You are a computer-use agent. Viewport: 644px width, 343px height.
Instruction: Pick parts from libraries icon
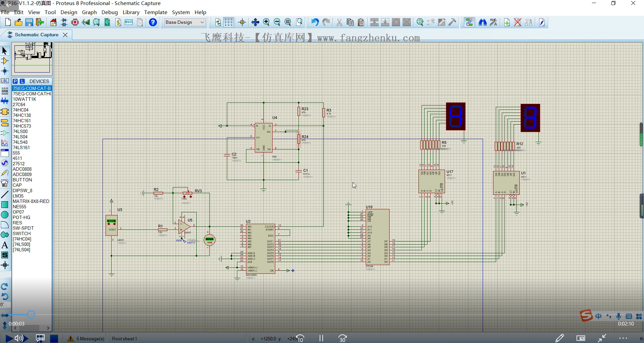[420, 23]
